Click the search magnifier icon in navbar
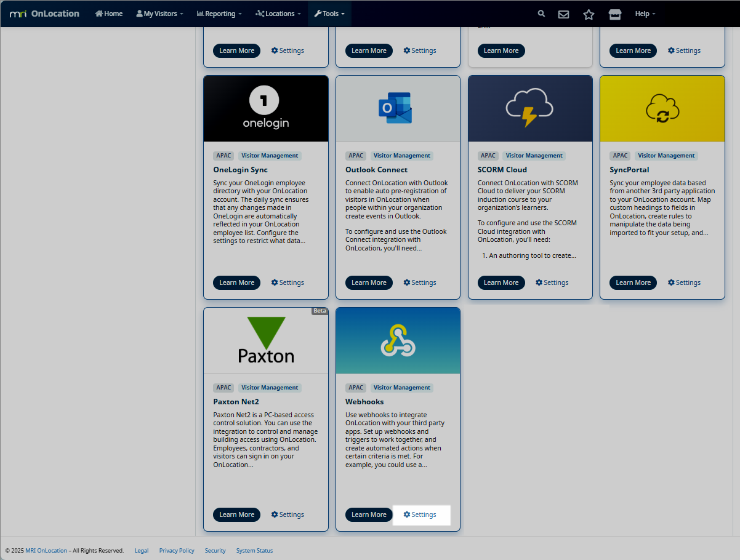The height and width of the screenshot is (560, 740). click(x=541, y=14)
